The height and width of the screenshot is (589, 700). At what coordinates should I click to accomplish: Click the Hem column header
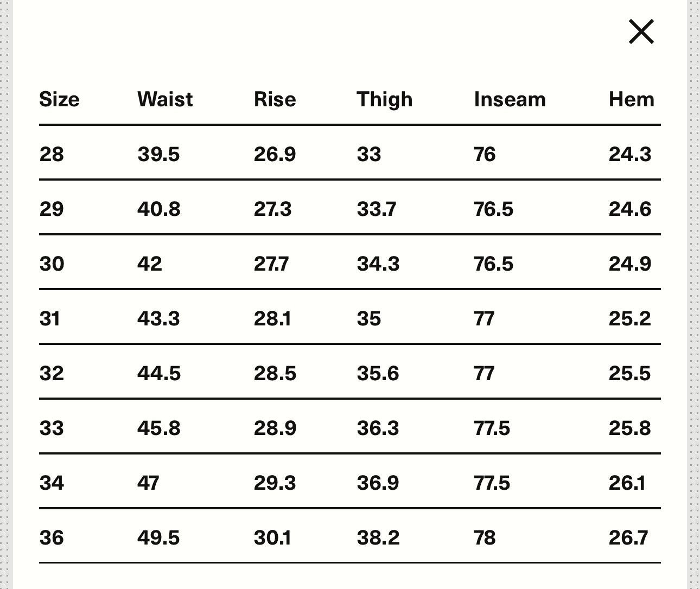click(x=632, y=99)
